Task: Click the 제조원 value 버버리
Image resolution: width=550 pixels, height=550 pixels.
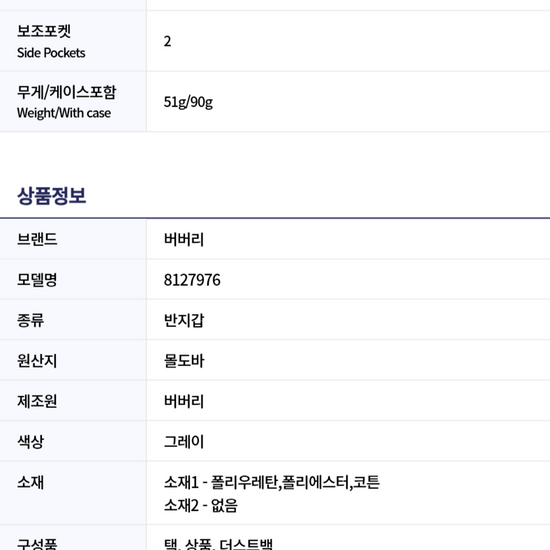Action: pos(184,401)
